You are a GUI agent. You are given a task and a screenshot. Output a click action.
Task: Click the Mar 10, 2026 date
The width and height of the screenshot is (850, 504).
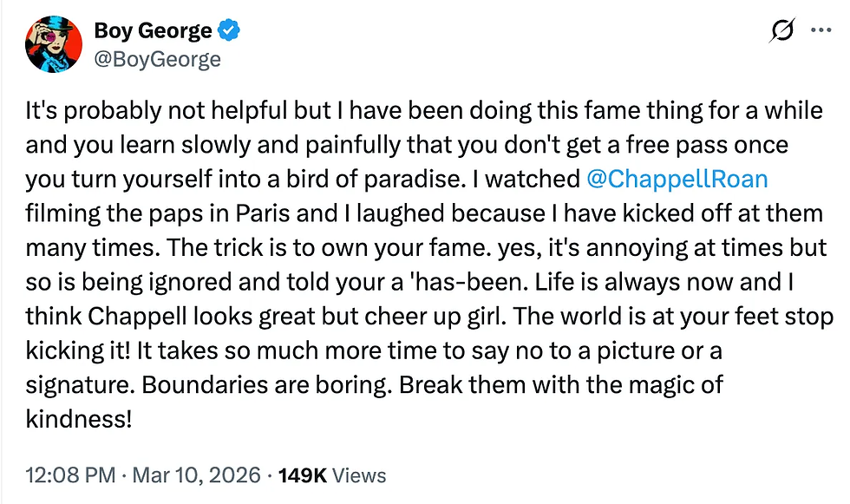coord(197,475)
